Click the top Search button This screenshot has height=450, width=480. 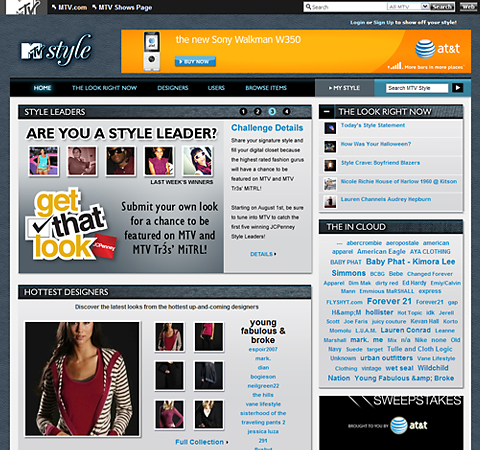(442, 7)
